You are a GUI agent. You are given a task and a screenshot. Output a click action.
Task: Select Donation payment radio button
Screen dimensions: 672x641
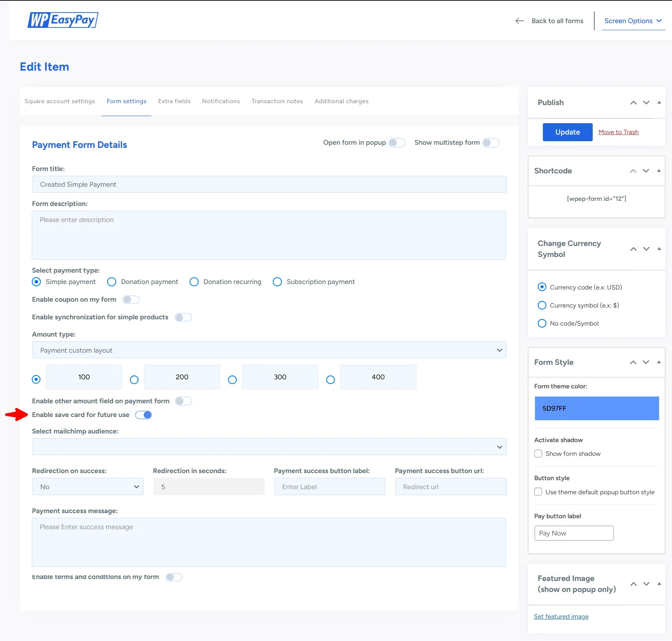[x=112, y=282]
